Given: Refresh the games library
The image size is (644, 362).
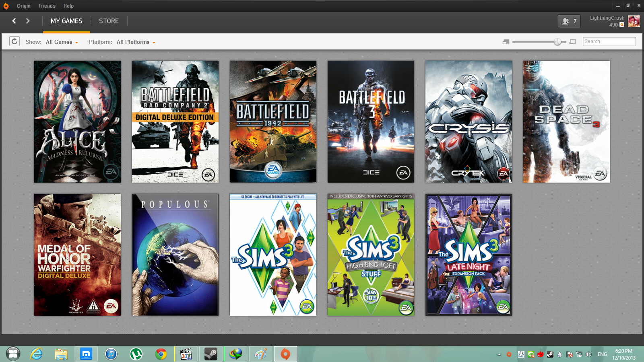Looking at the screenshot, I should coord(14,41).
